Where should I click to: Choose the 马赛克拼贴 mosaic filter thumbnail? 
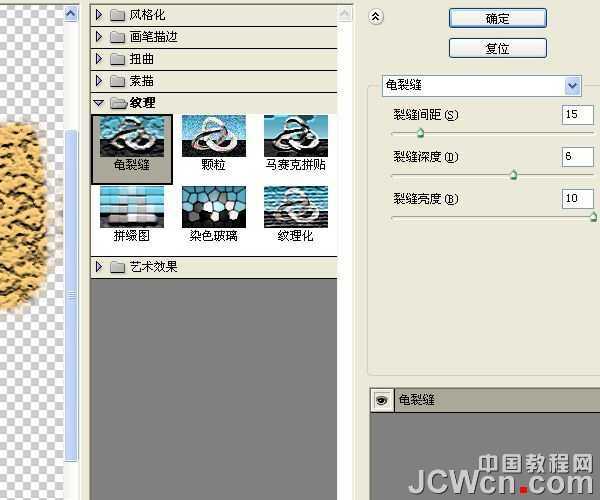click(296, 139)
